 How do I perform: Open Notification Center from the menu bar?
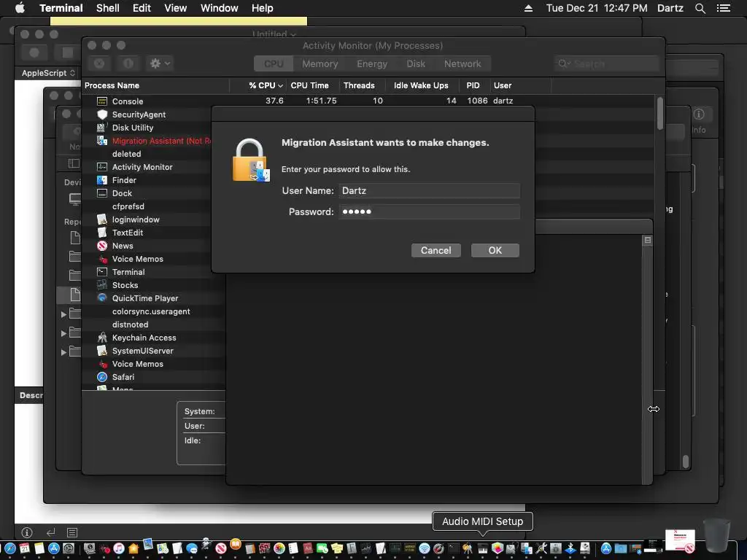(x=723, y=8)
